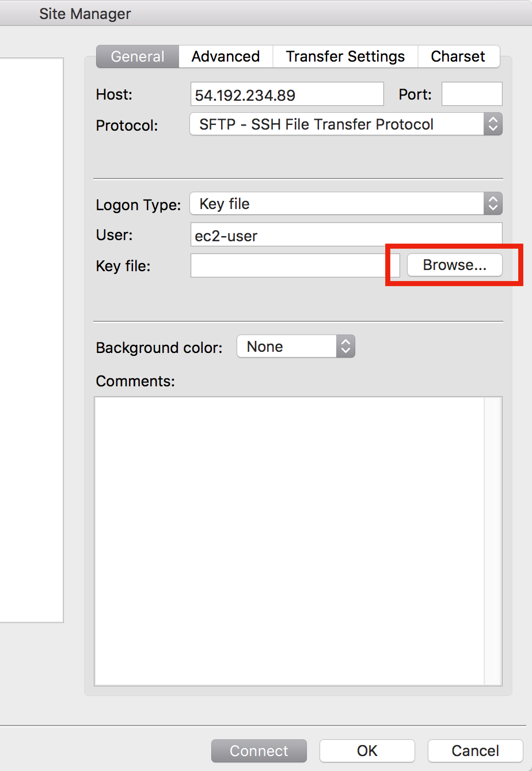
Task: Click the Background color stepper arrows
Action: 345,346
